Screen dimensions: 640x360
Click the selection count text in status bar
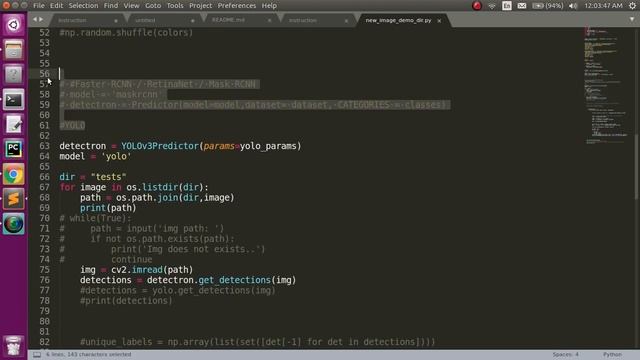[x=89, y=355]
